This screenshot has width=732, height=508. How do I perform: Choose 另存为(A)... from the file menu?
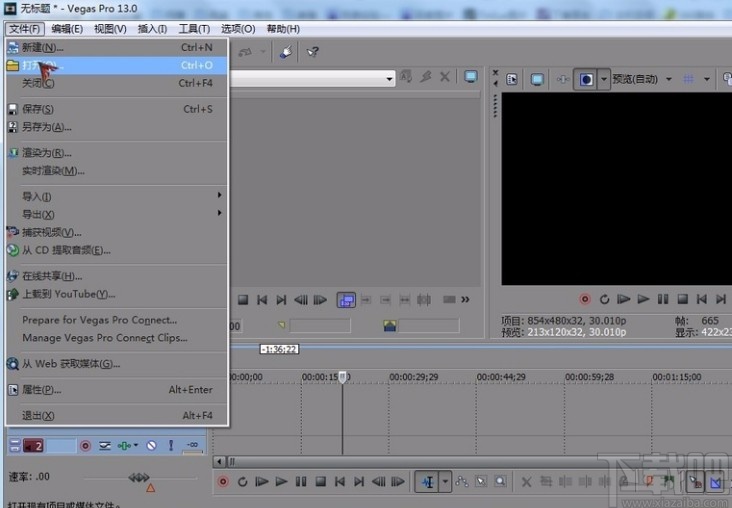(x=117, y=127)
